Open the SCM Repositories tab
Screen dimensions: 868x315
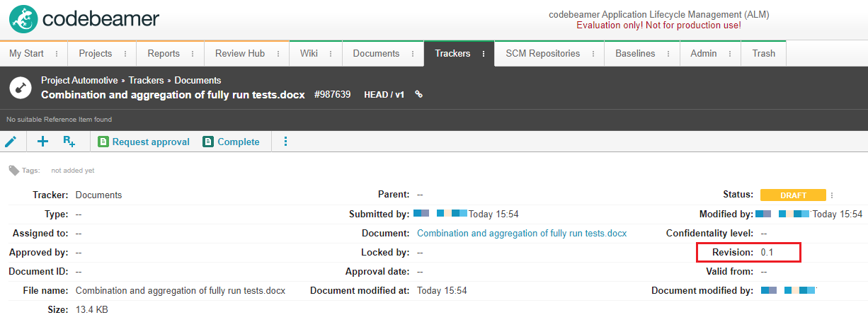[542, 54]
